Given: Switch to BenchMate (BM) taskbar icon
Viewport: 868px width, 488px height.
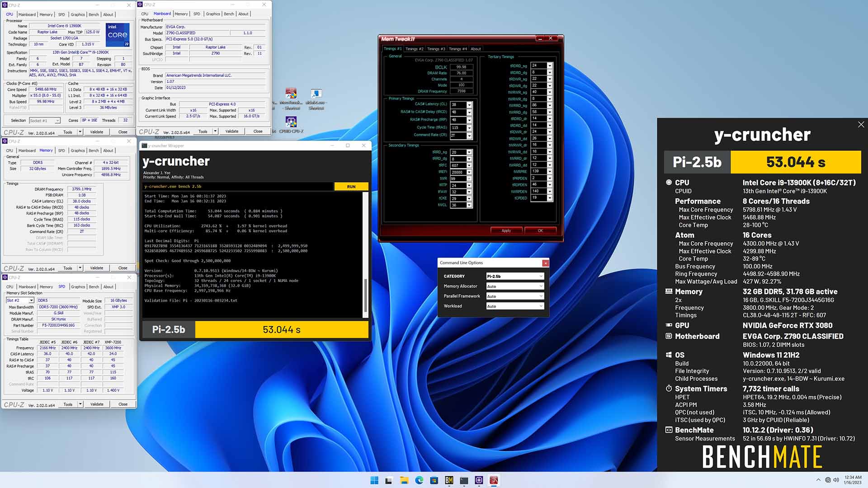Looking at the screenshot, I should [449, 480].
